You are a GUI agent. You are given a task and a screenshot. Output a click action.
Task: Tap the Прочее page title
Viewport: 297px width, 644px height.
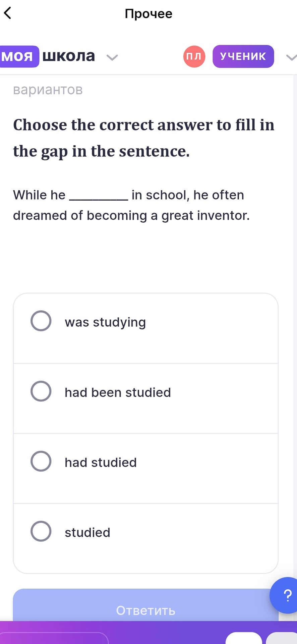click(x=148, y=13)
